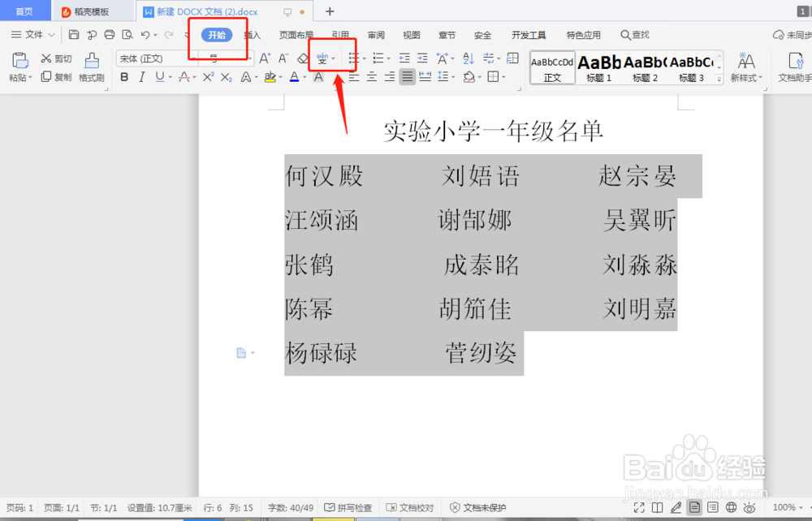
Task: Apply the 标题 1 style
Action: coord(598,67)
